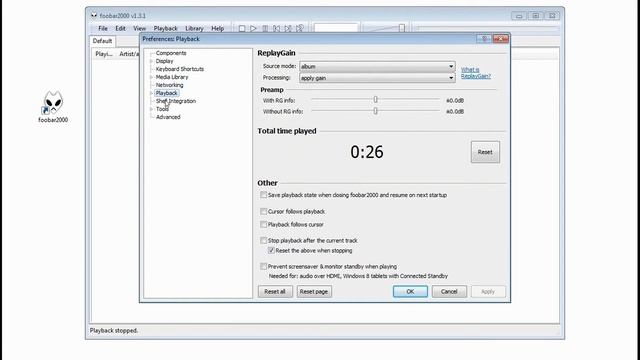Image resolution: width=640 pixels, height=360 pixels.
Task: Click the Cancel button
Action: [x=449, y=291]
